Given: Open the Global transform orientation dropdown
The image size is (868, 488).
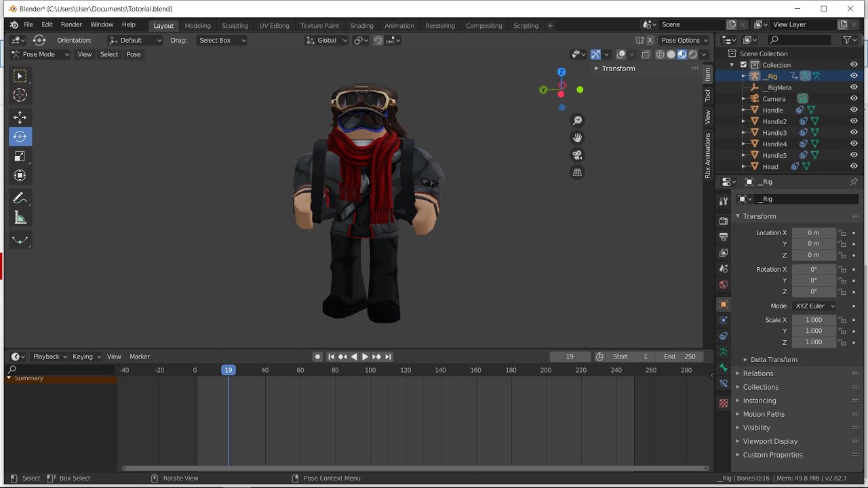Looking at the screenshot, I should [x=327, y=40].
